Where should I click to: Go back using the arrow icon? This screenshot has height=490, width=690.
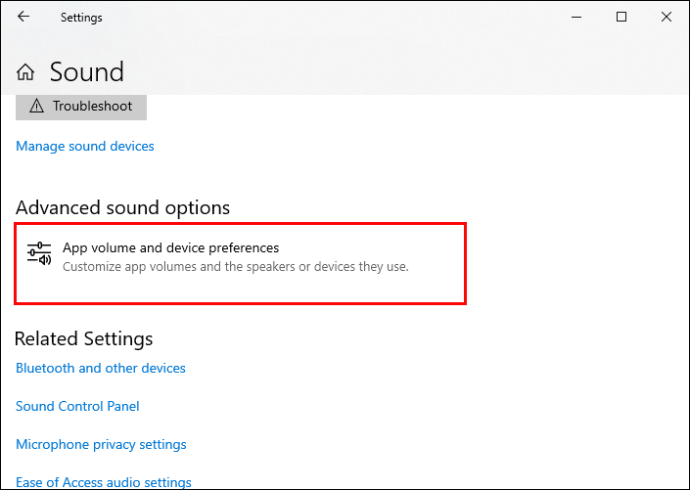23,17
